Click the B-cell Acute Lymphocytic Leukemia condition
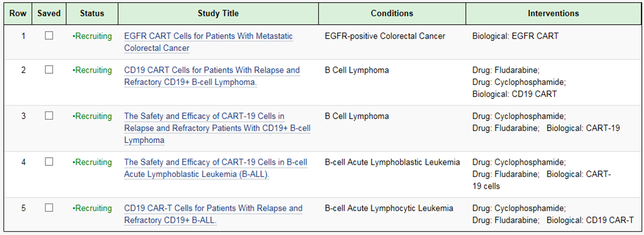This screenshot has width=644, height=235. pos(389,208)
